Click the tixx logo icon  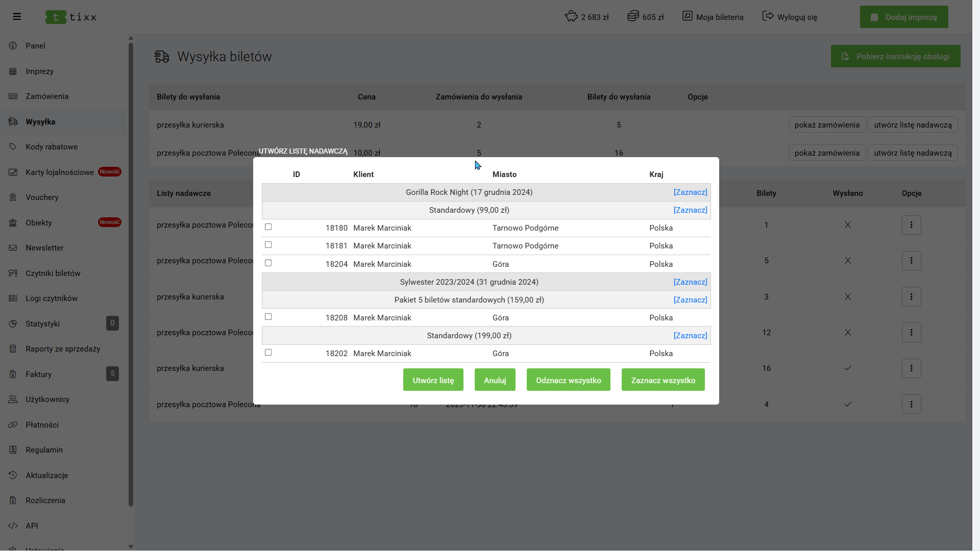56,17
